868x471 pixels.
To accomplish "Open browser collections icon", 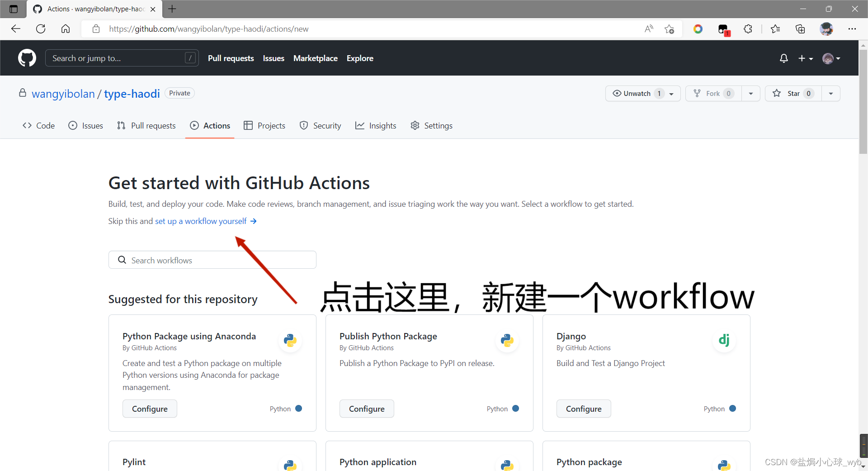I will [800, 29].
